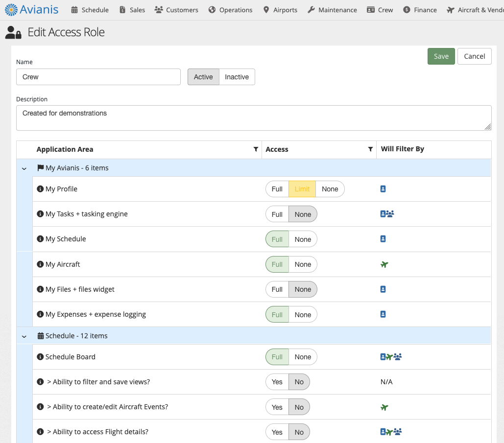Set role status to Active
504x443 pixels.
tap(203, 77)
